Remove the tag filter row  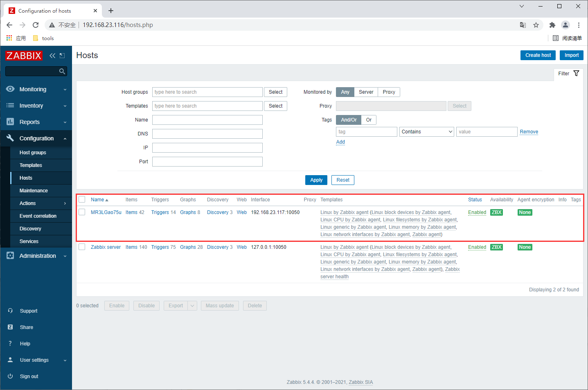coord(529,132)
